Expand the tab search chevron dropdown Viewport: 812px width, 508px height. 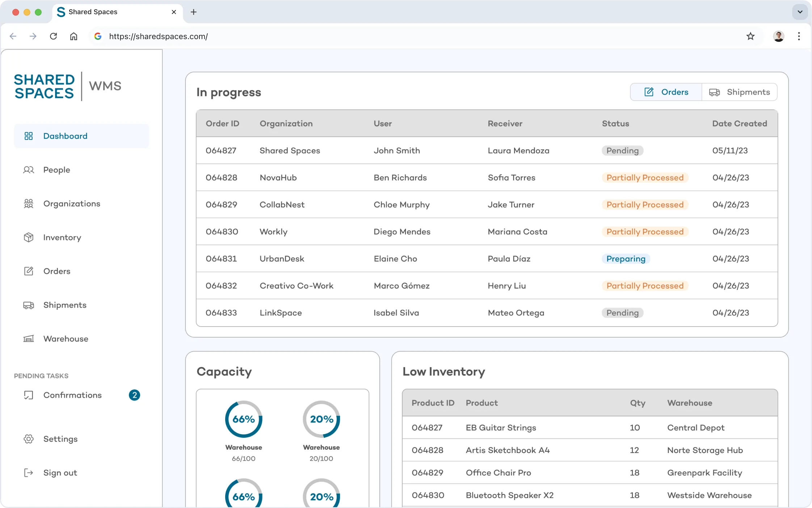coord(800,12)
